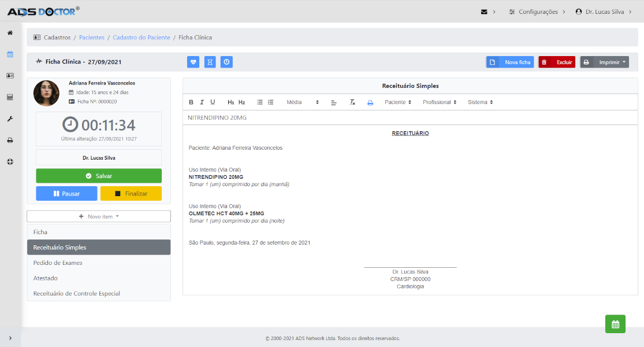Follow the Pacientes breadcrumb link
Screen dimensions: 644x347
coord(92,38)
